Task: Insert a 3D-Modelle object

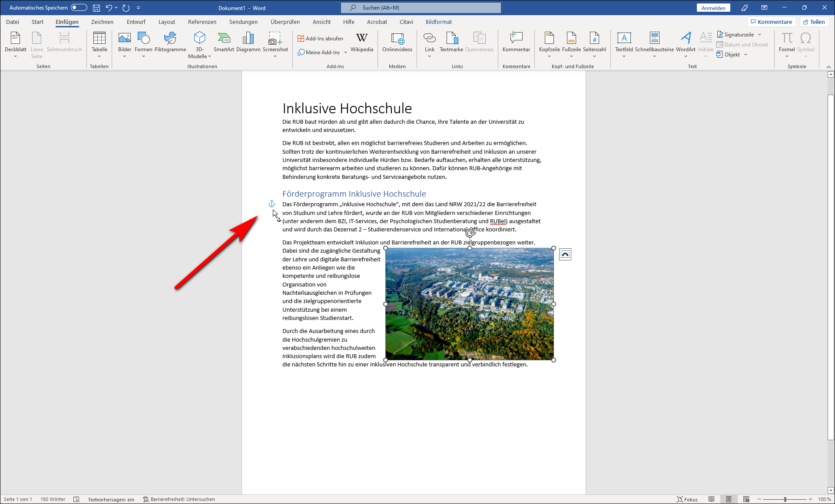Action: (199, 45)
